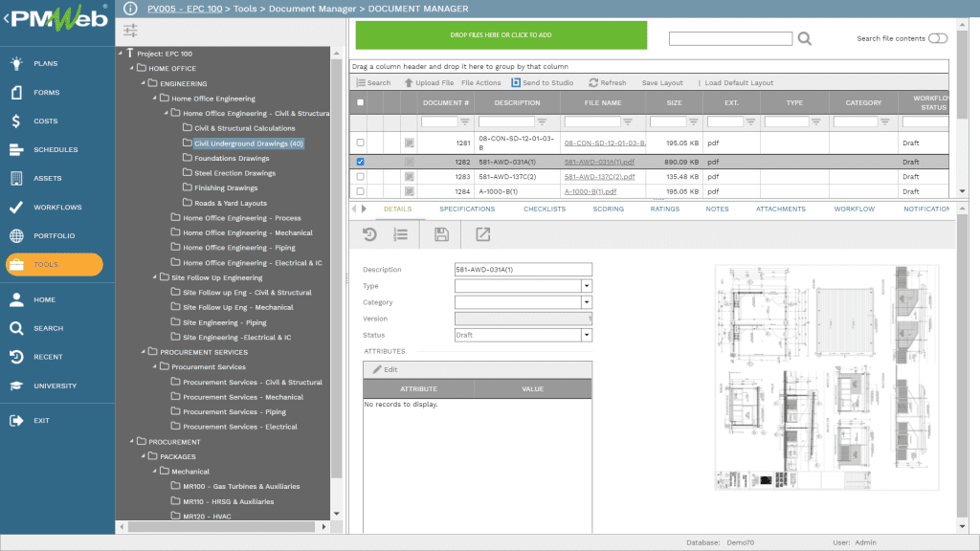Viewport: 980px width, 551px height.
Task: Click the revert history icon in Details toolbar
Action: click(x=369, y=234)
